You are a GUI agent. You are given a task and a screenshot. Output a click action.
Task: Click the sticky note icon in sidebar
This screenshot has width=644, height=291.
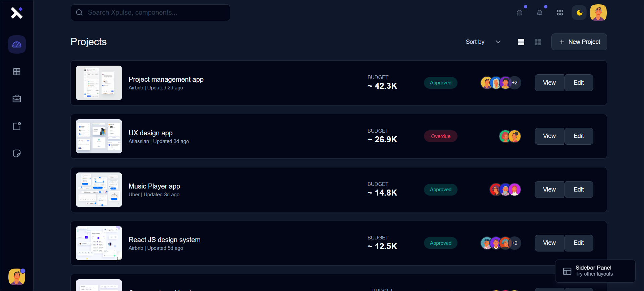[x=17, y=153]
